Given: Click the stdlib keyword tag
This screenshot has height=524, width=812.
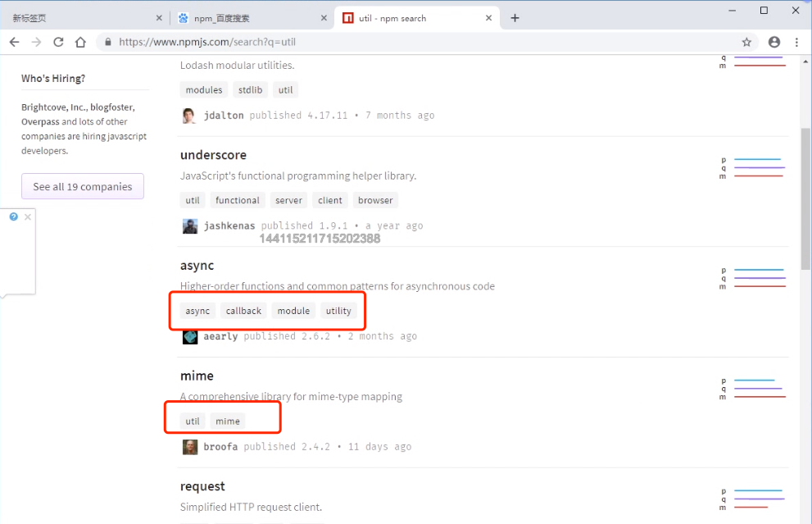Looking at the screenshot, I should click(x=250, y=89).
